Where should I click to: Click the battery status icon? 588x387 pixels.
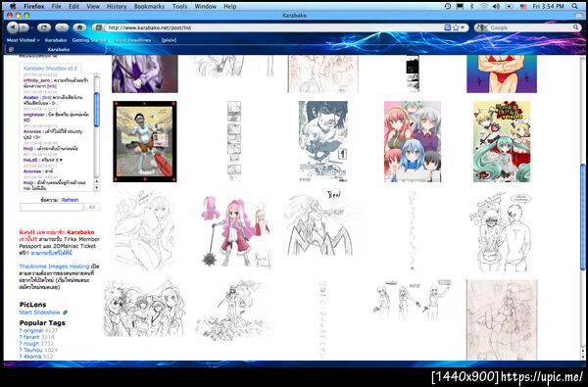coord(510,6)
